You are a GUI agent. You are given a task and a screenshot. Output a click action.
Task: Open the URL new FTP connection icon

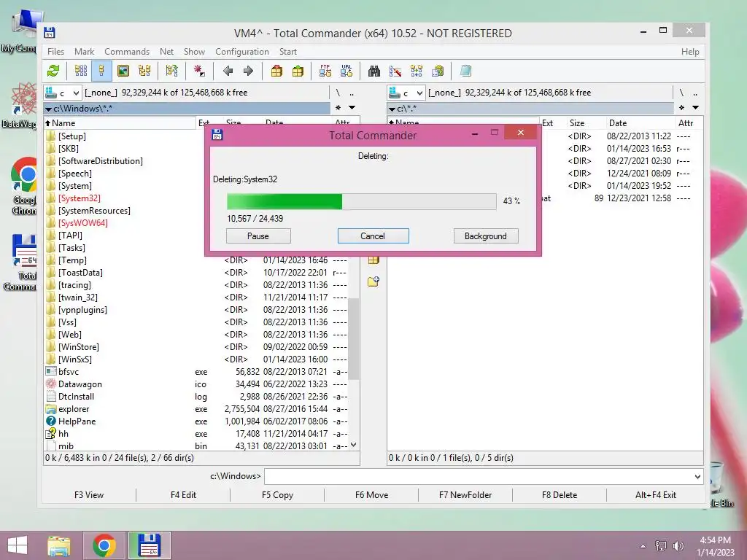[347, 71]
